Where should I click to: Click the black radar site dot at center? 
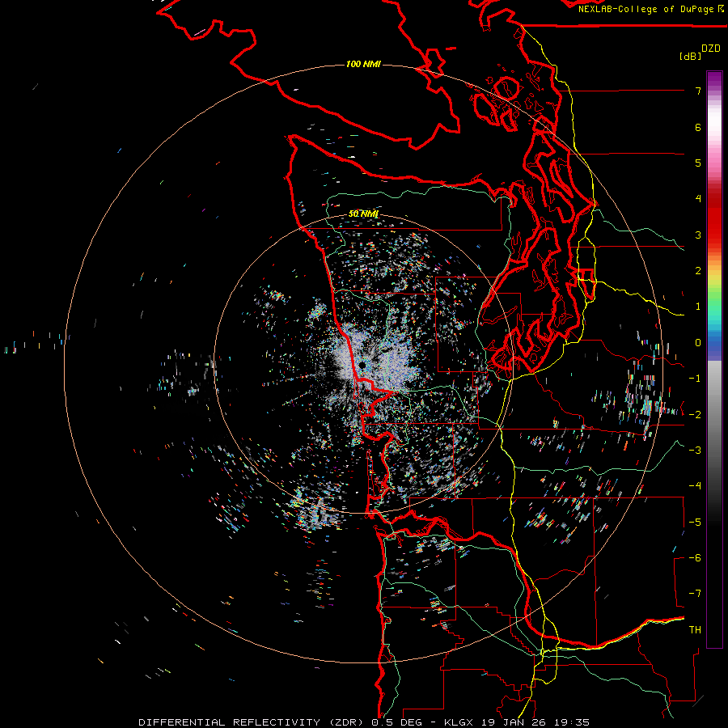362,366
